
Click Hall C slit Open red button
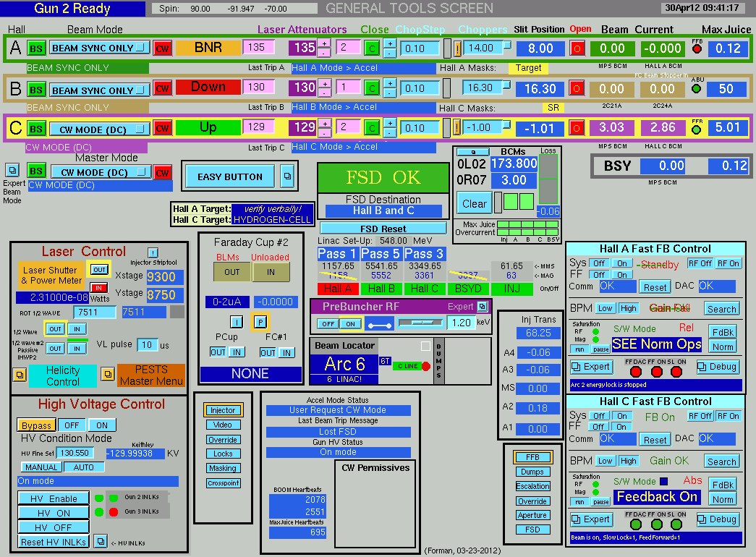(576, 128)
